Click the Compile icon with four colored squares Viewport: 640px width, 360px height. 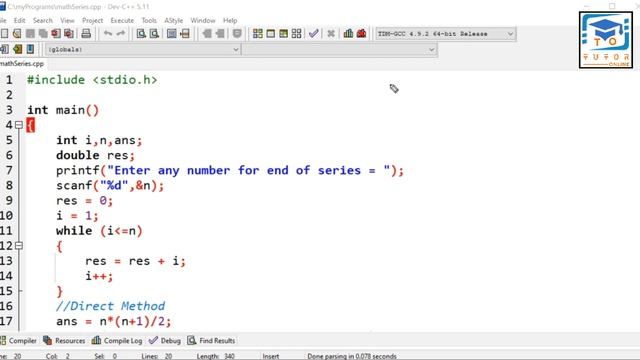pos(258,33)
